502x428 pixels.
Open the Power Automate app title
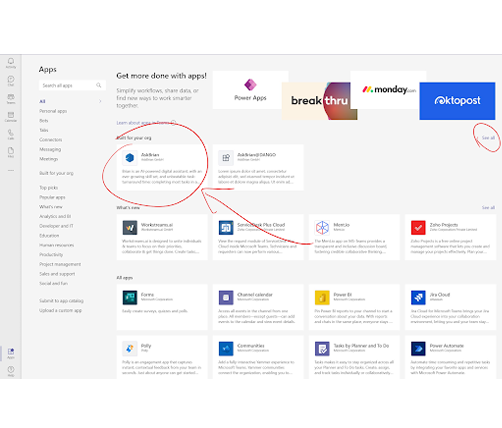coord(447,346)
